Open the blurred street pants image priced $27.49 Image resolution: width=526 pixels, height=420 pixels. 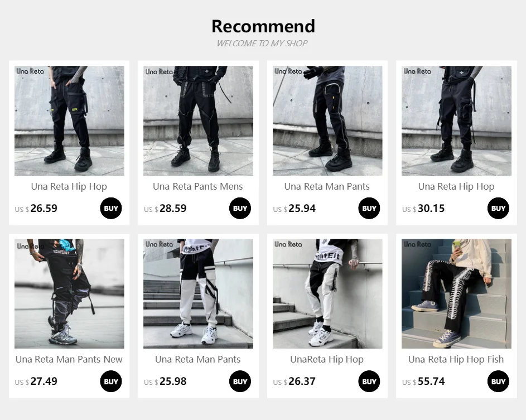click(x=69, y=293)
